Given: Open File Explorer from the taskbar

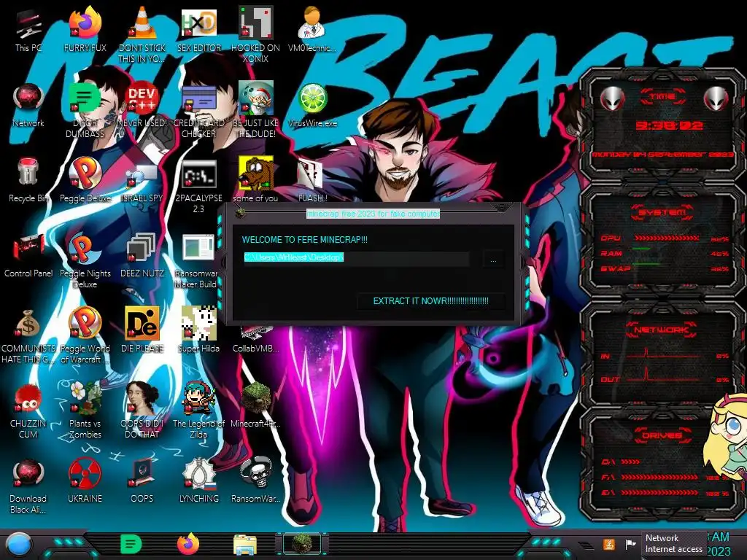Looking at the screenshot, I should [x=245, y=545].
